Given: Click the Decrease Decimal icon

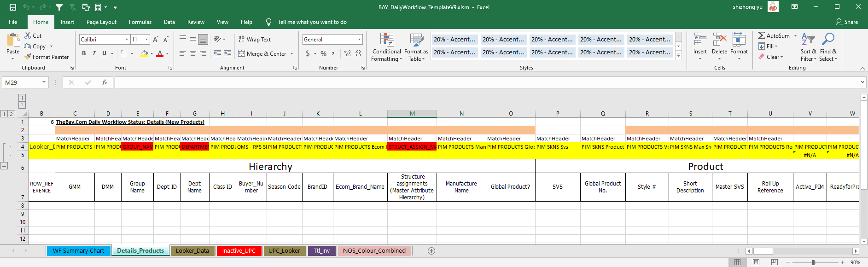Looking at the screenshot, I should point(358,53).
